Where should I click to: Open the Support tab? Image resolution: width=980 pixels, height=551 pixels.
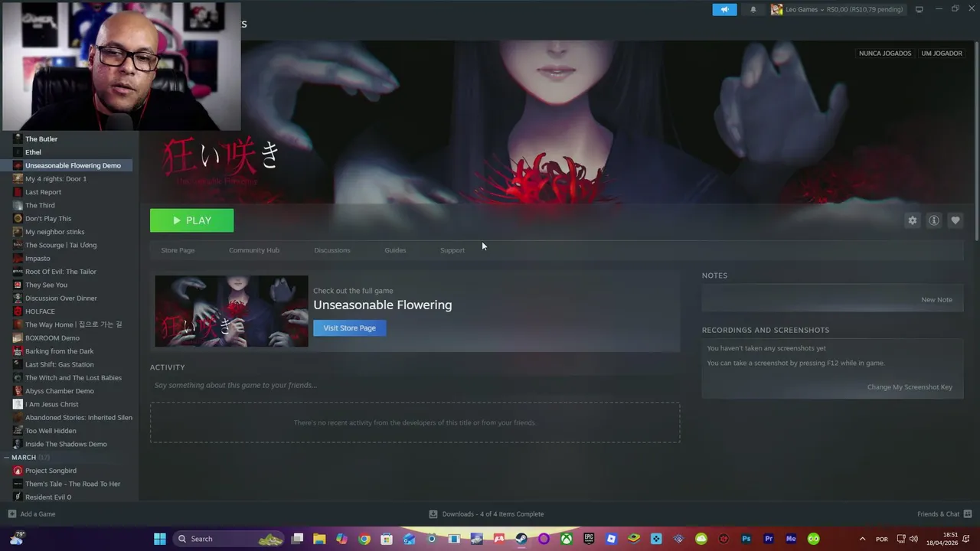click(x=452, y=250)
